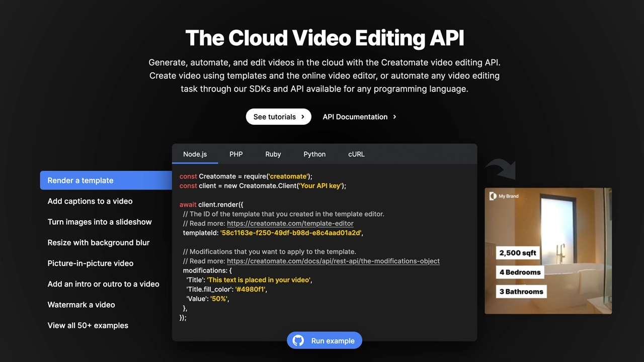Open View all 50+ examples
The image size is (644, 362).
88,325
